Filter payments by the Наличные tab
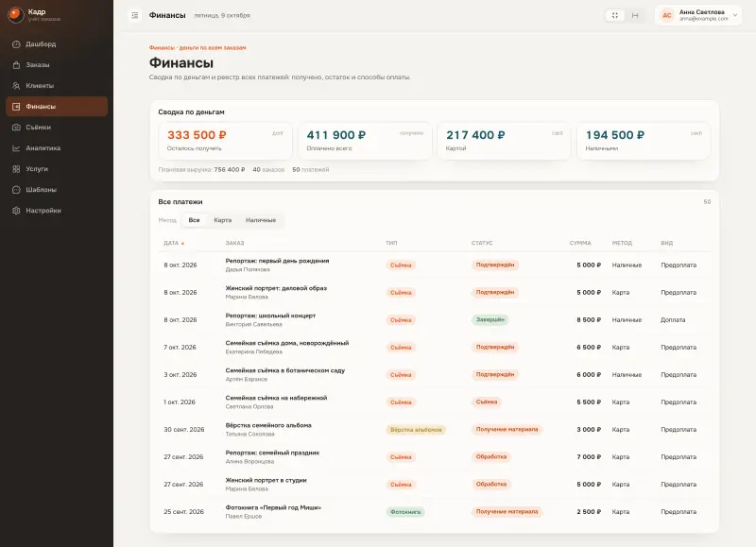 point(261,220)
